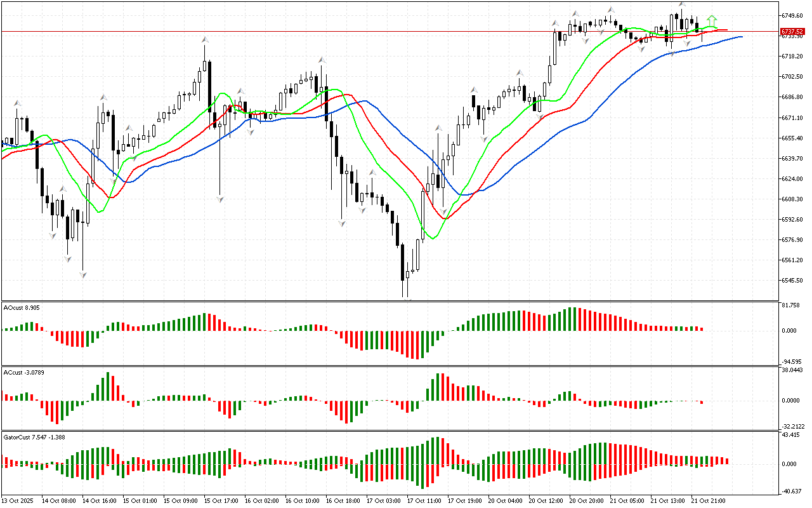Select the GatorCust 7.547 -1.388 label
The width and height of the screenshot is (812, 508).
(x=34, y=437)
